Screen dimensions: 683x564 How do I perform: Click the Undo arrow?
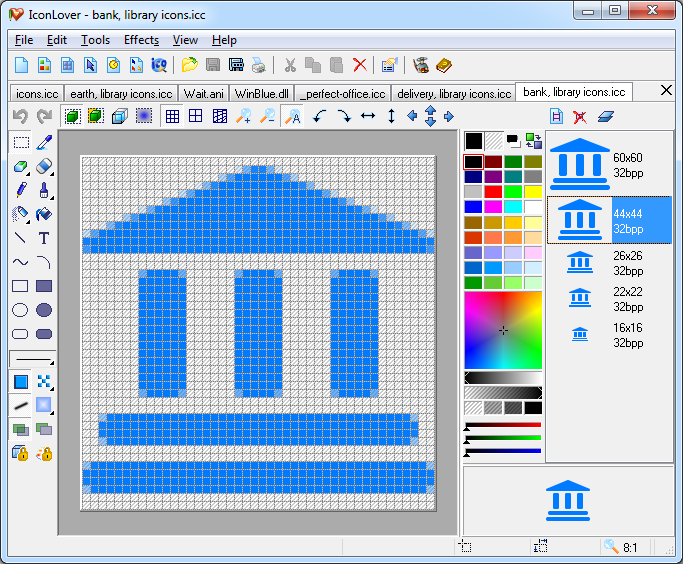coord(20,116)
